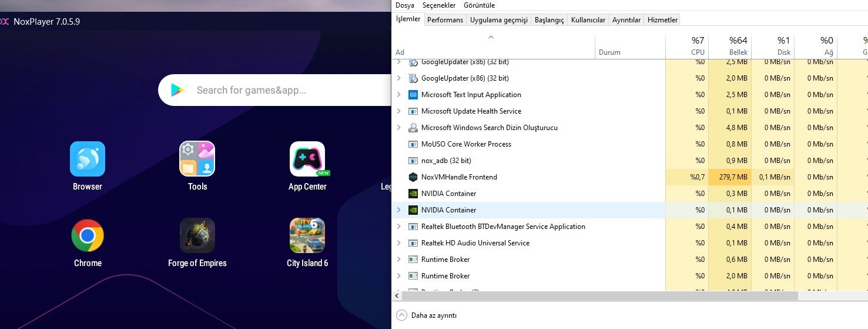868x329 pixels.
Task: Open the Browser app in NoxPlayer
Action: [x=88, y=159]
